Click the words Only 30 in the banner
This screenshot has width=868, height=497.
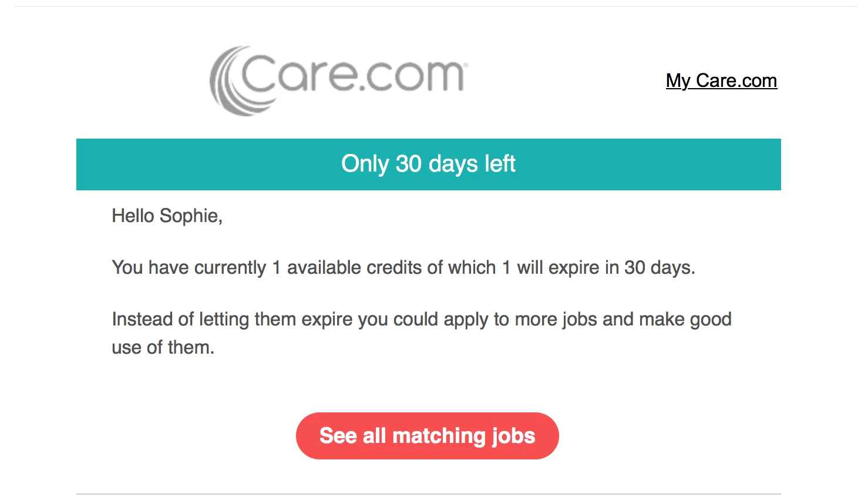tap(381, 164)
